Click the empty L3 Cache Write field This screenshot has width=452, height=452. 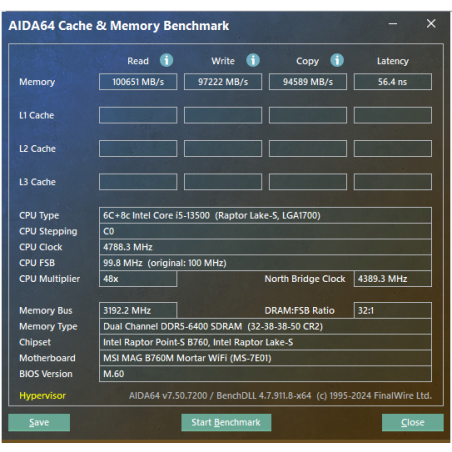pos(223,182)
